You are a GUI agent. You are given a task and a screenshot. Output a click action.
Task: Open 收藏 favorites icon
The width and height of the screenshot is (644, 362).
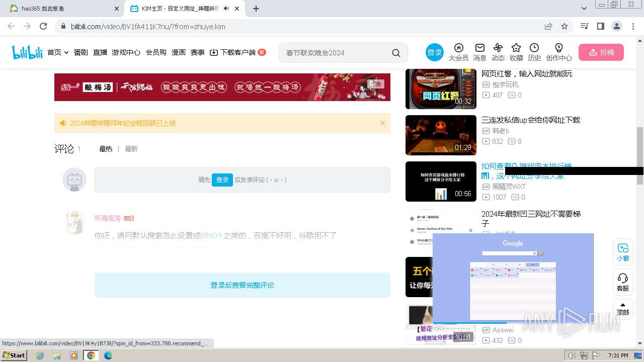[516, 52]
